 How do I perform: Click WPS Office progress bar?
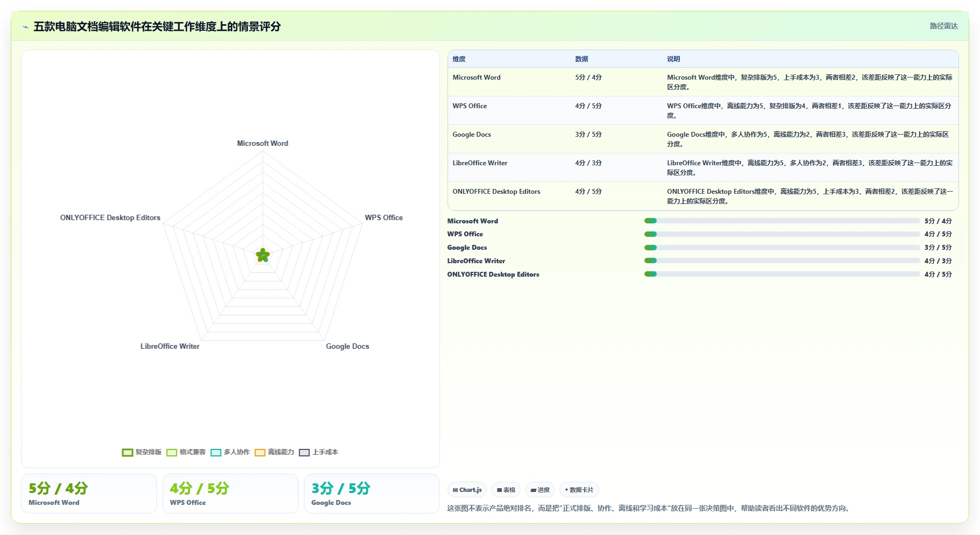pyautogui.click(x=782, y=234)
